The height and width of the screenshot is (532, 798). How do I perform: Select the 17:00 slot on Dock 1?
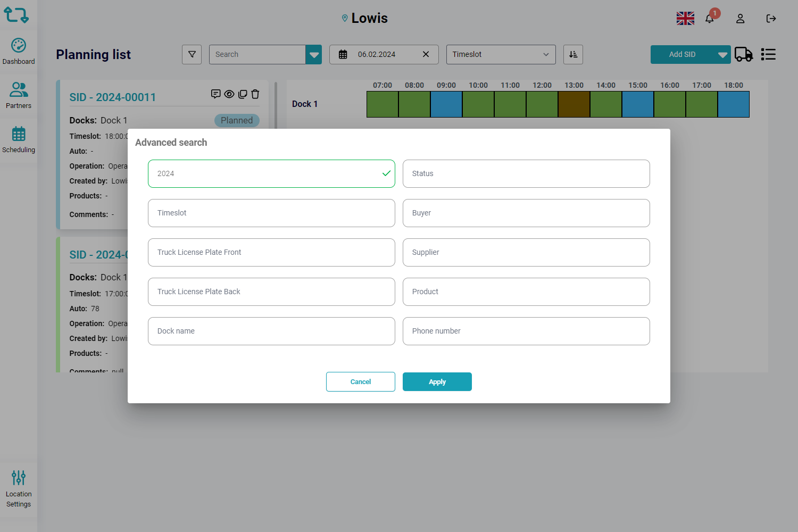tap(702, 104)
